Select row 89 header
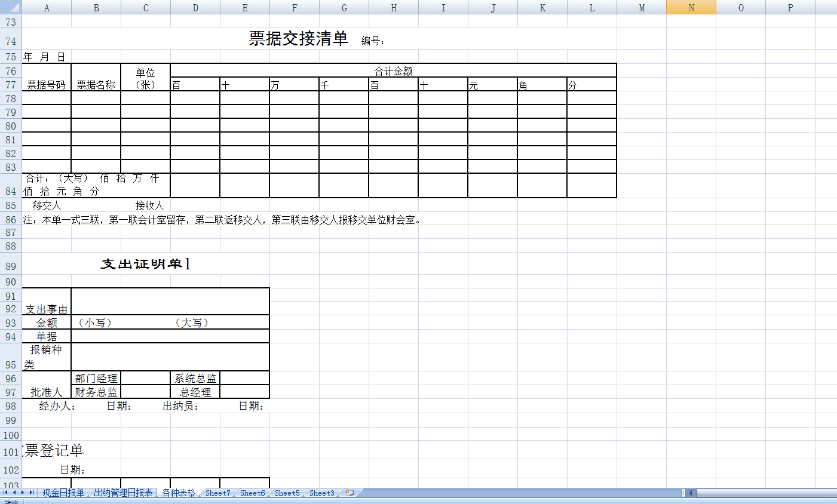Image resolution: width=837 pixels, height=504 pixels. pos(11,263)
